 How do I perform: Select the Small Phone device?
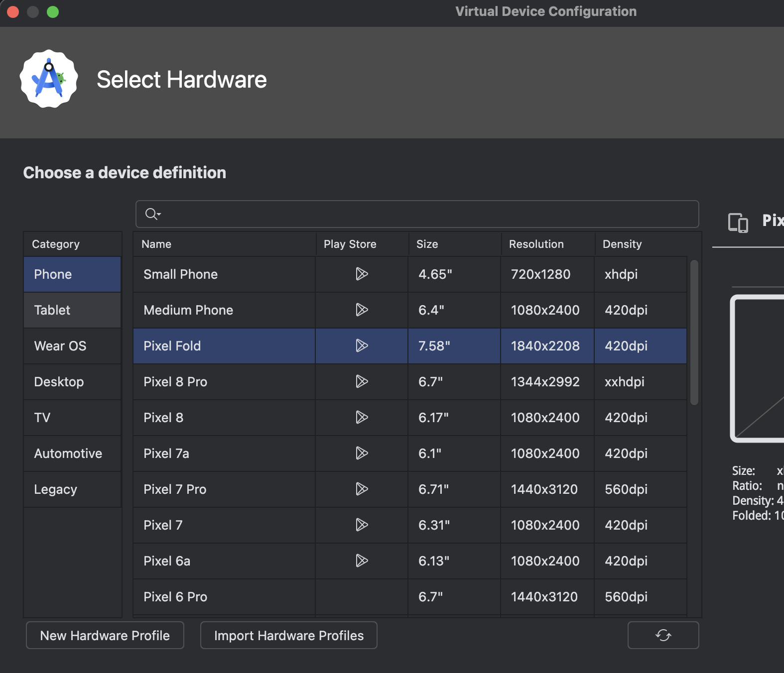coord(224,274)
